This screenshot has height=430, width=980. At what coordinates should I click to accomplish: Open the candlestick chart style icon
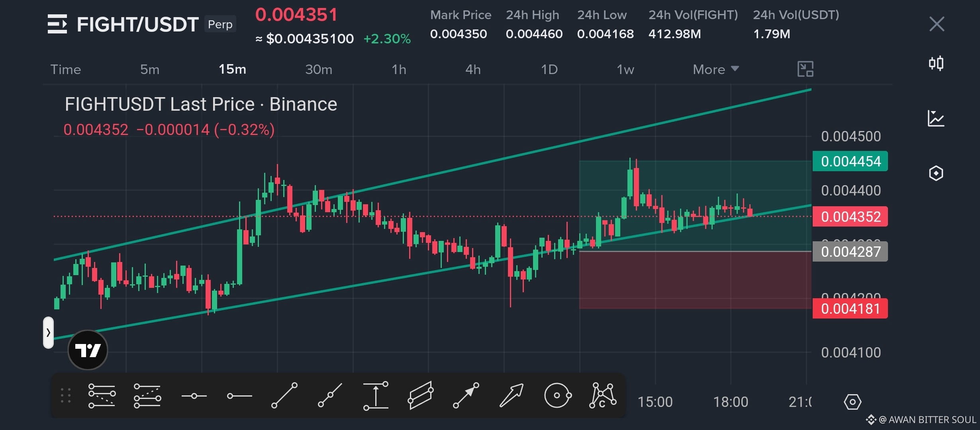tap(936, 63)
